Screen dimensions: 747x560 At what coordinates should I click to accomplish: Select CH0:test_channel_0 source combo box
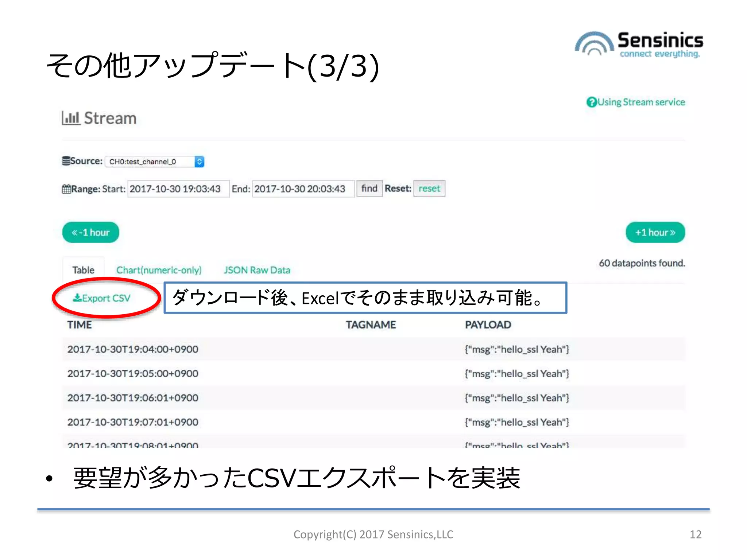[x=150, y=162]
